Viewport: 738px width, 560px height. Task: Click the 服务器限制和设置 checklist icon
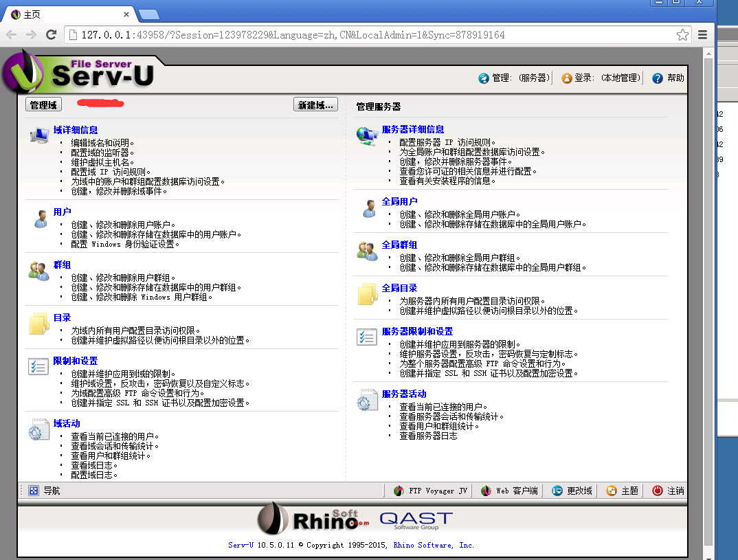367,337
